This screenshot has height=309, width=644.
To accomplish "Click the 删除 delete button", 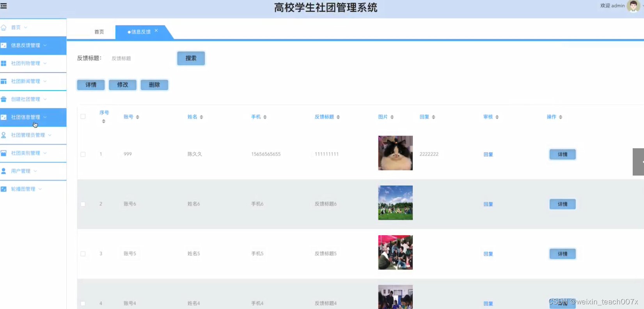I will (x=154, y=85).
